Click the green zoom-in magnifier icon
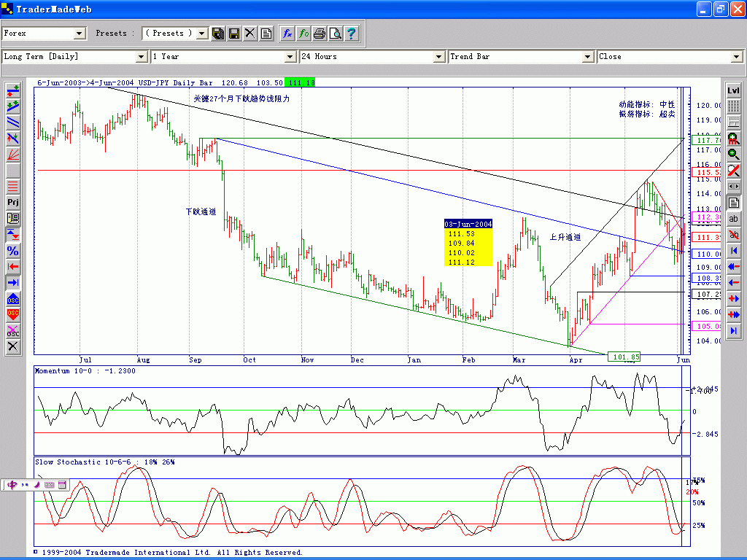747x560 pixels. click(x=734, y=155)
